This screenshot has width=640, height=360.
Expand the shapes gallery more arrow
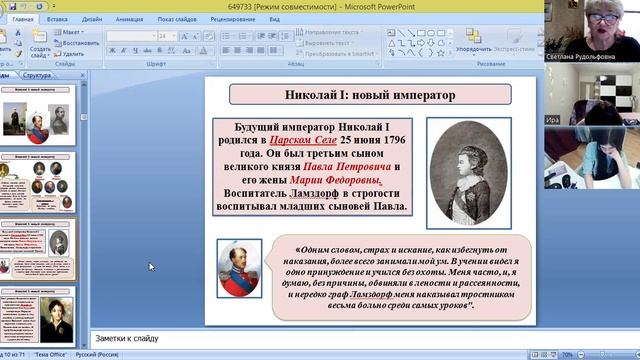[x=450, y=53]
